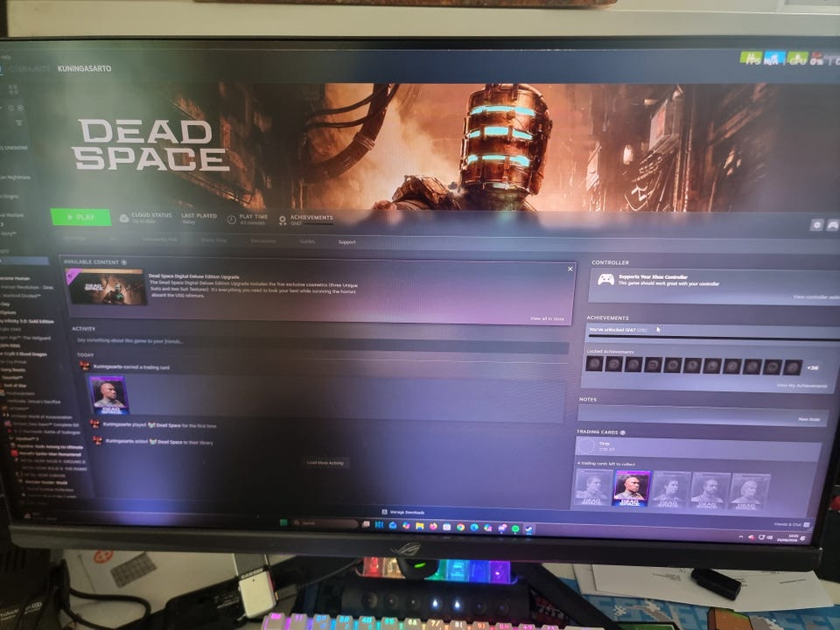Click the Windows taskbar search box
840x630 pixels.
click(325, 523)
